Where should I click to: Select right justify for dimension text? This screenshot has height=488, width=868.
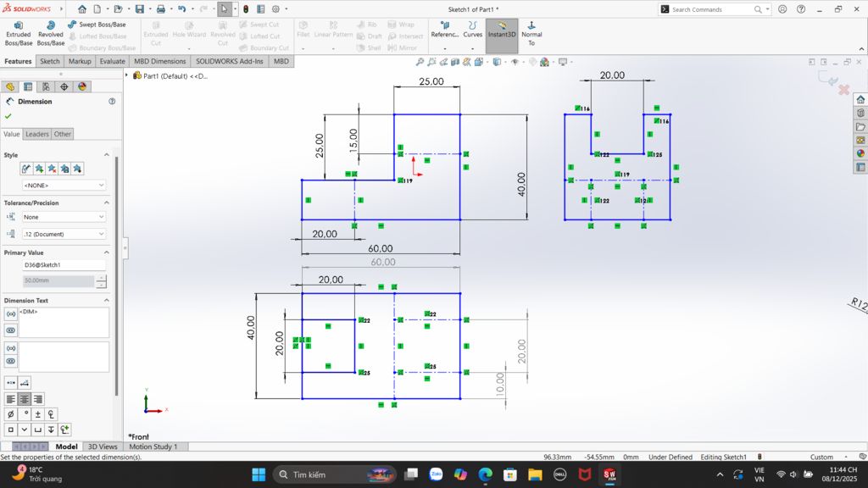37,399
